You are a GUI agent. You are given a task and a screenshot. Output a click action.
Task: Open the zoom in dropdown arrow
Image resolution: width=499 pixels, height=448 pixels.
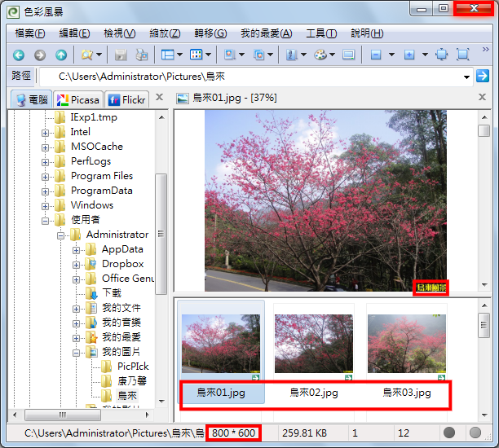coord(425,55)
